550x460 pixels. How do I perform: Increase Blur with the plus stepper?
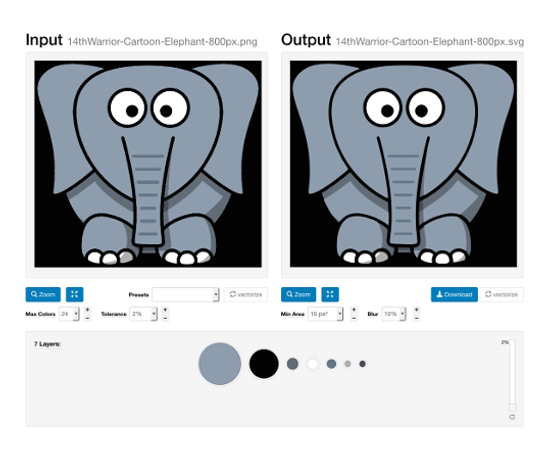tap(416, 310)
